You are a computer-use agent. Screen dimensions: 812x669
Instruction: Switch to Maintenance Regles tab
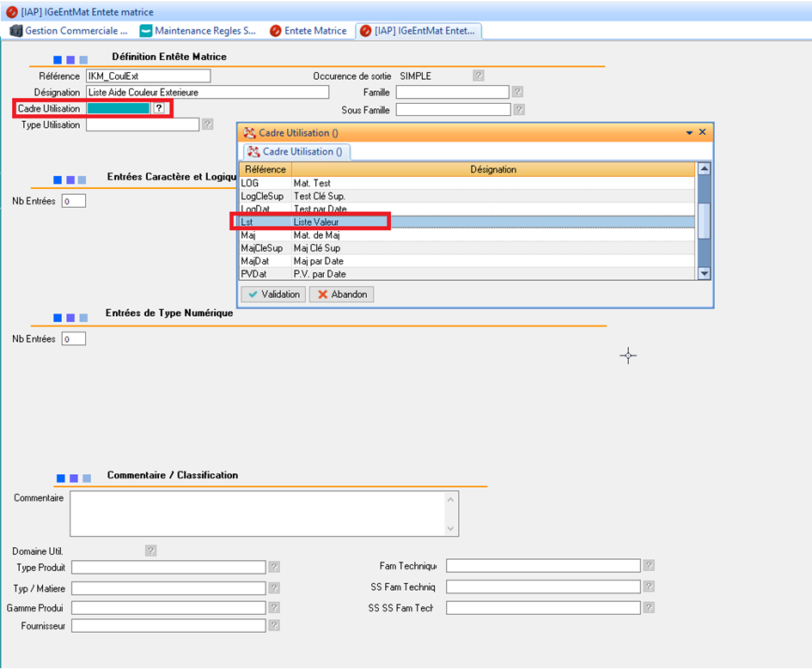coord(198,31)
